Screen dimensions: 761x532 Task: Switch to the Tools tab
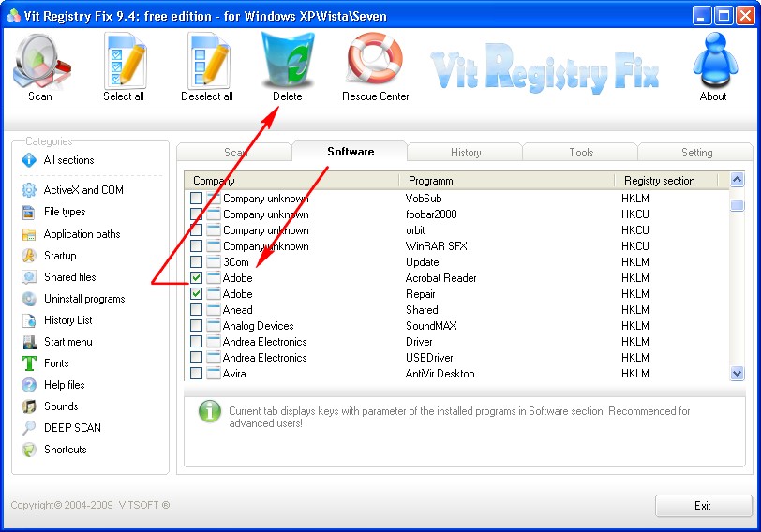580,153
